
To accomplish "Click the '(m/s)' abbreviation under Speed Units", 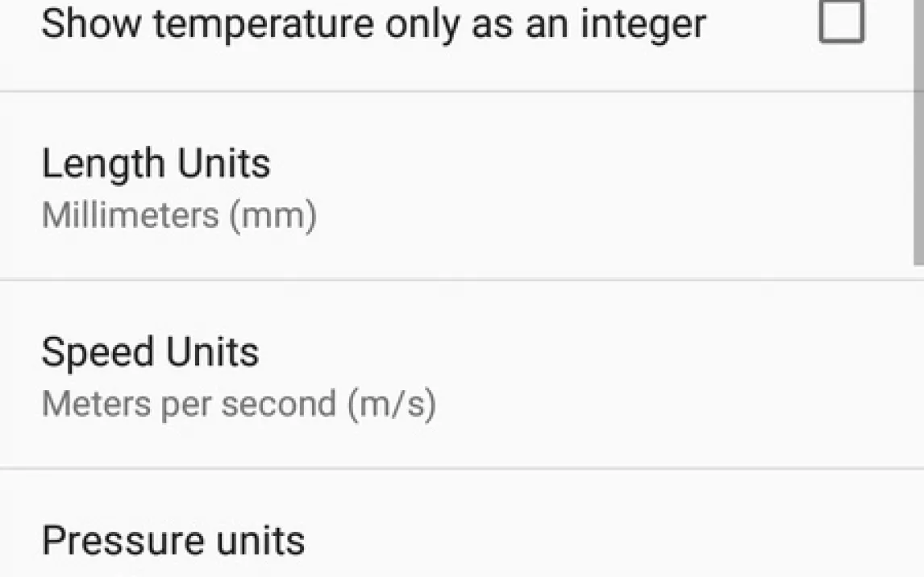I will click(x=393, y=405).
